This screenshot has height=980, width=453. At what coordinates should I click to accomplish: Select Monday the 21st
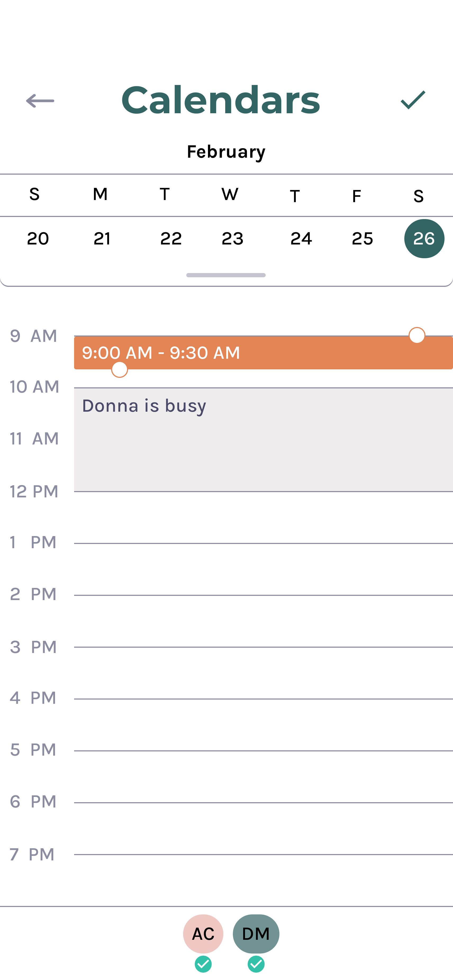click(x=102, y=239)
